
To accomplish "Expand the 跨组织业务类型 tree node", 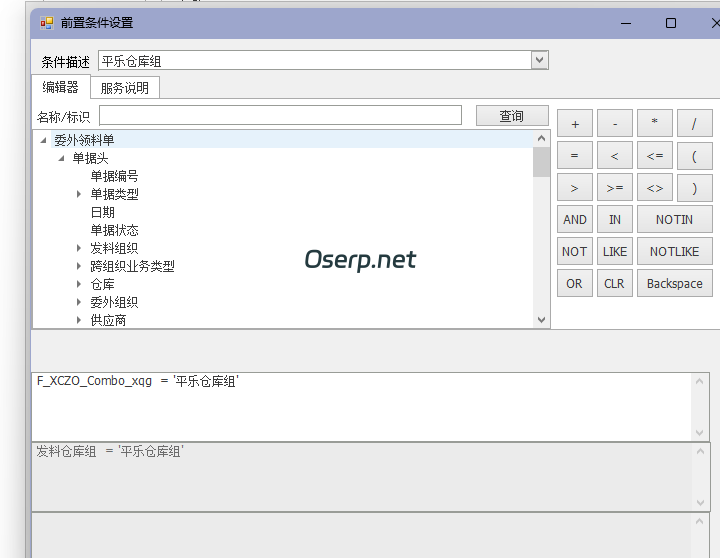I will tap(79, 266).
